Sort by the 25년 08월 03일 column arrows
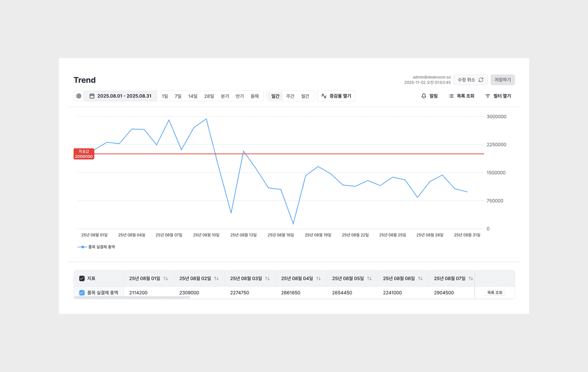Screen dimensions: 588x372 pos(267,279)
